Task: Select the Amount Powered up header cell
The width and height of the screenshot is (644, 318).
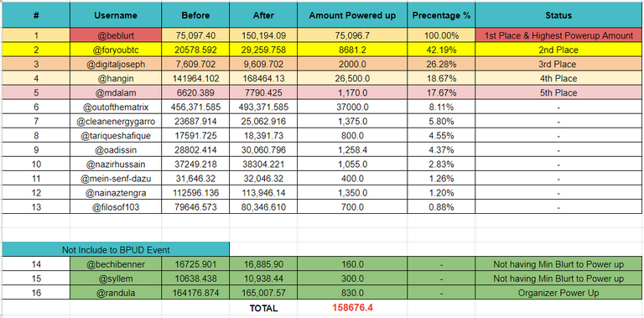Action: click(x=352, y=16)
